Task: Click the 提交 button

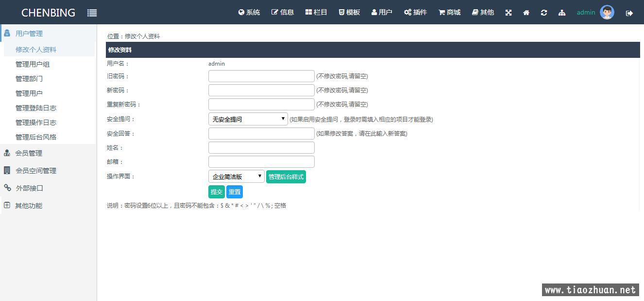Action: coord(217,192)
